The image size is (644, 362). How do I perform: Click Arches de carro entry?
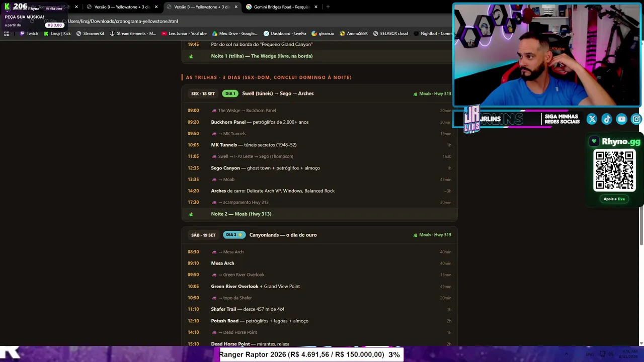[x=273, y=191]
